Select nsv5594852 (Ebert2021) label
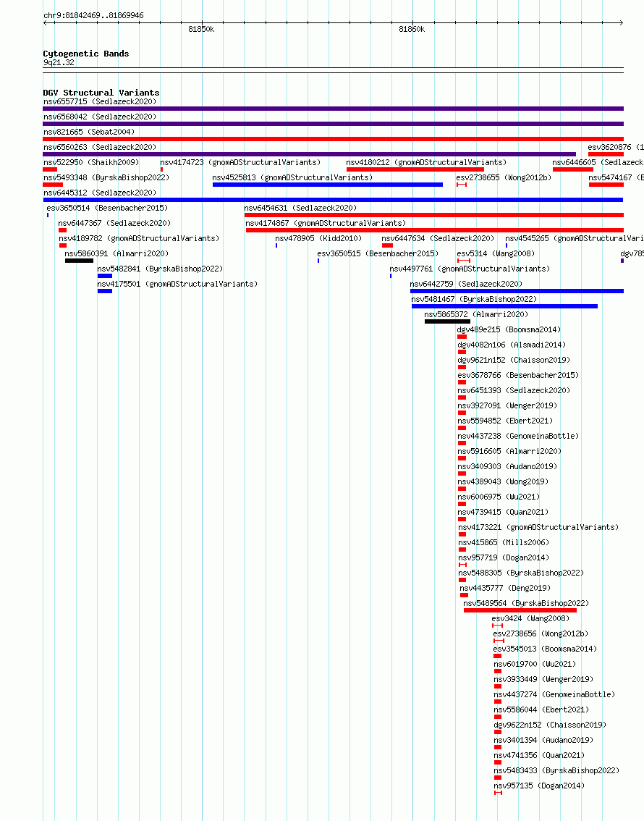 tap(505, 421)
